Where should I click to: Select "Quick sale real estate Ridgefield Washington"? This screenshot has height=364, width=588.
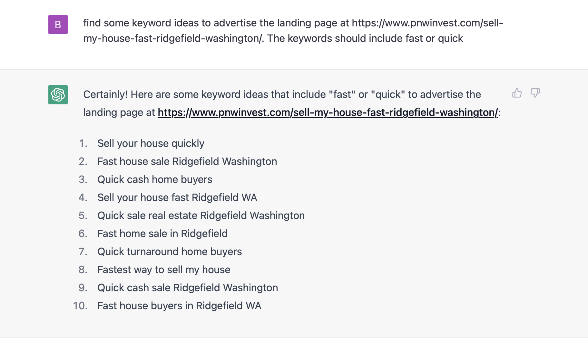(x=201, y=216)
